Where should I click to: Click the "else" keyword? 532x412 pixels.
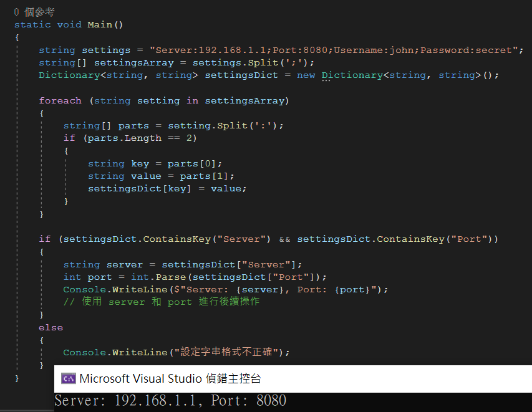[x=51, y=328]
